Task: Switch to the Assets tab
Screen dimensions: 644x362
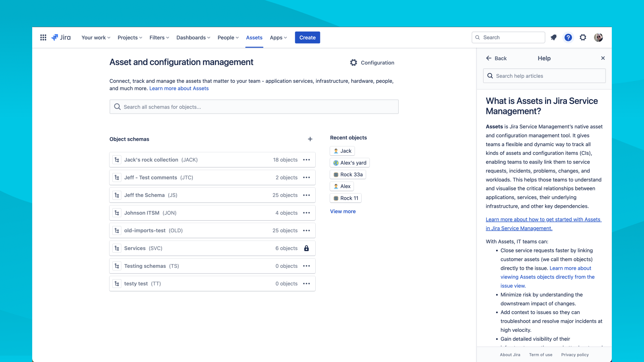Action: [254, 38]
